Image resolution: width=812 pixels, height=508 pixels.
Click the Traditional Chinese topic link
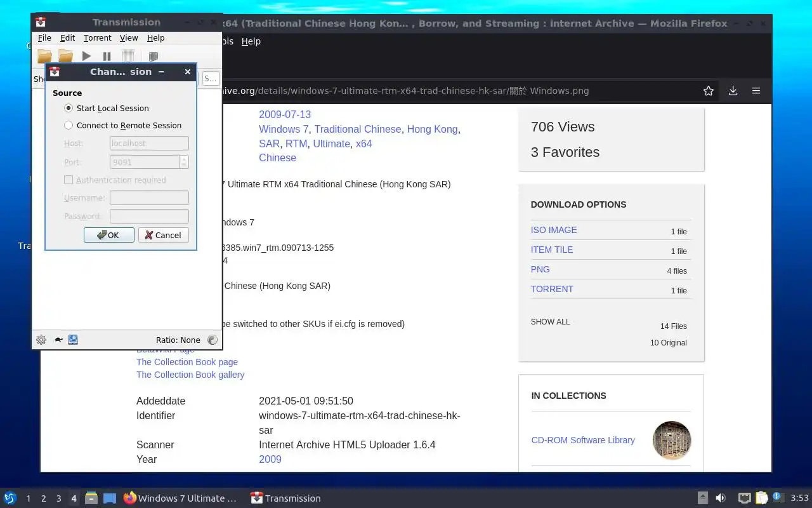[x=358, y=129]
